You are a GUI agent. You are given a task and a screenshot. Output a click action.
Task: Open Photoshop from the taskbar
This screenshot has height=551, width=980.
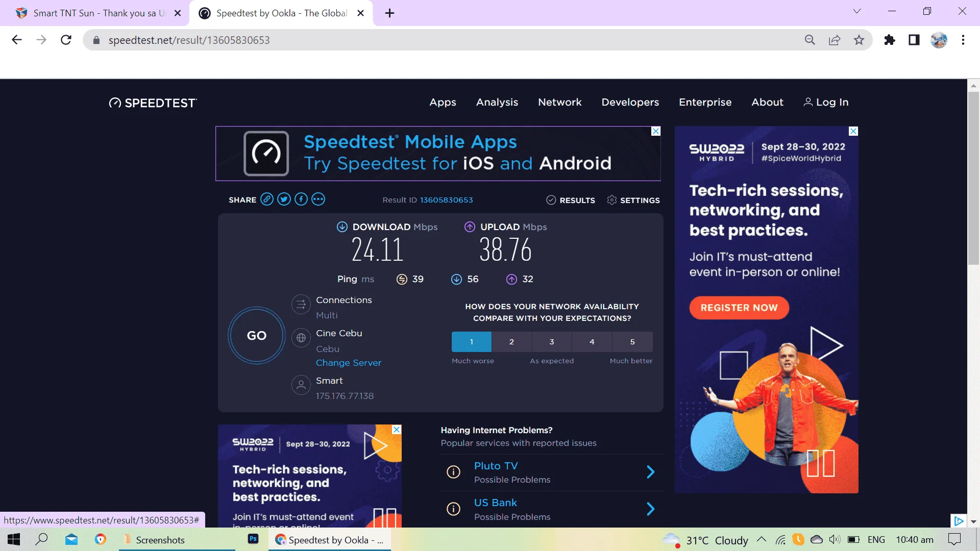[x=253, y=539]
